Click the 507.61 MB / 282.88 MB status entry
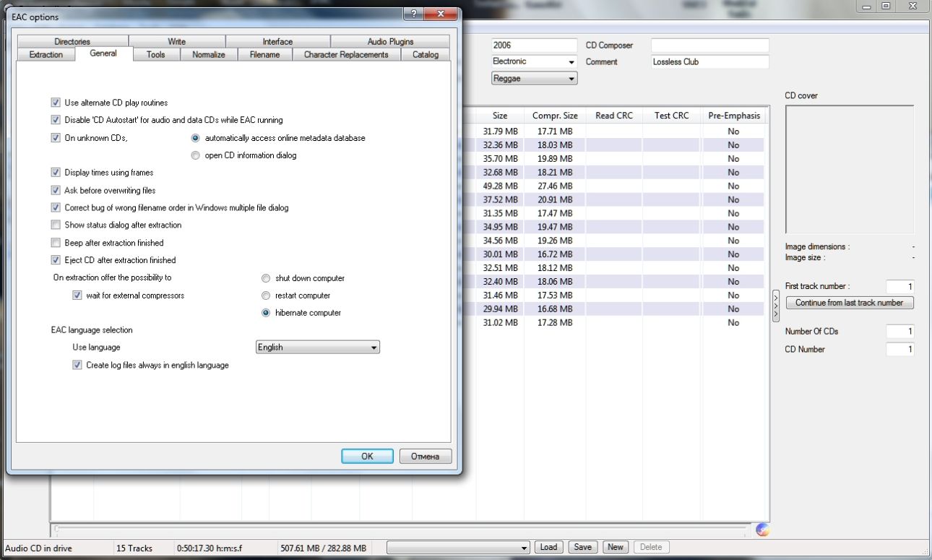932x560 pixels. [x=323, y=548]
